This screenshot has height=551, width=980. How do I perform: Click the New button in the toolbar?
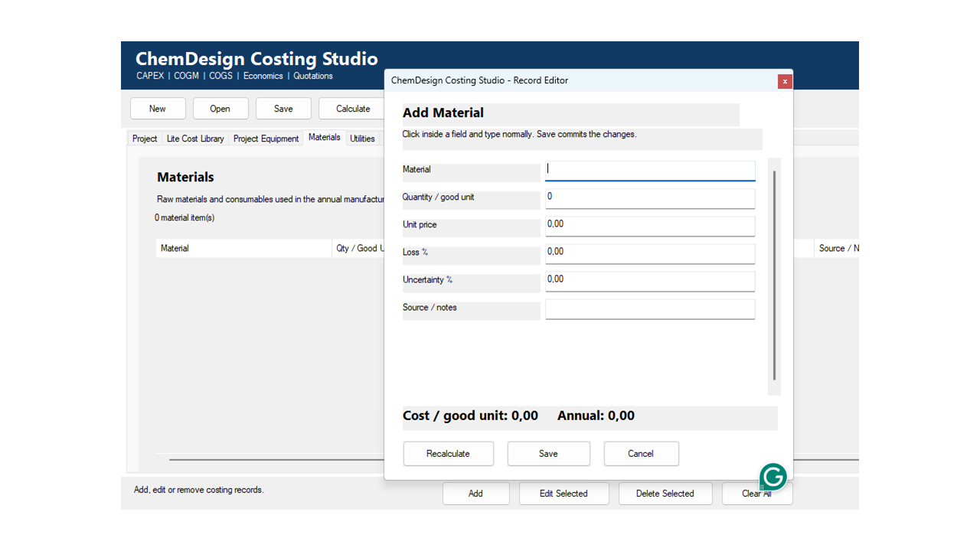[x=158, y=109]
